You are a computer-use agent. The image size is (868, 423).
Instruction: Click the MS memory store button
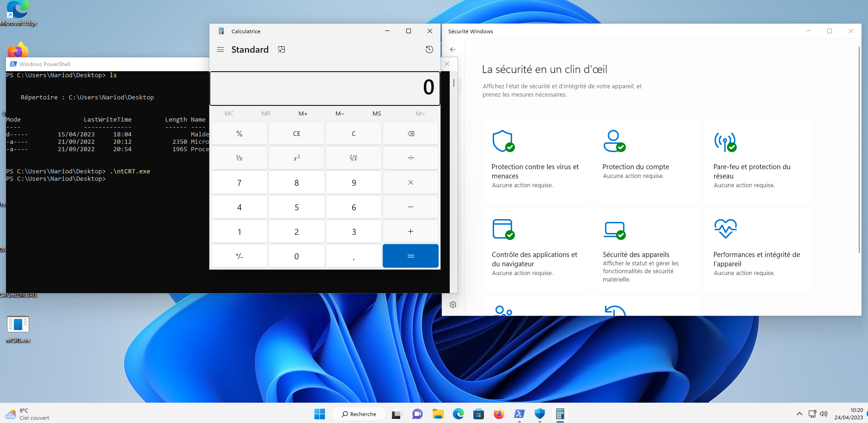point(377,114)
